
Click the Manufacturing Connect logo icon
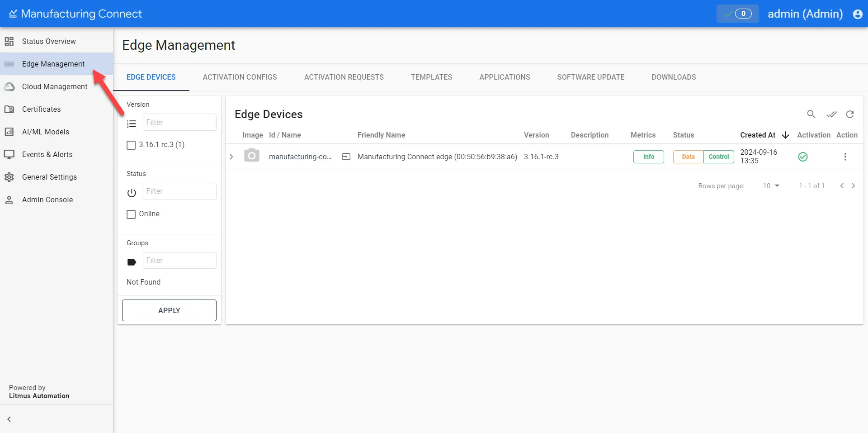pyautogui.click(x=13, y=14)
